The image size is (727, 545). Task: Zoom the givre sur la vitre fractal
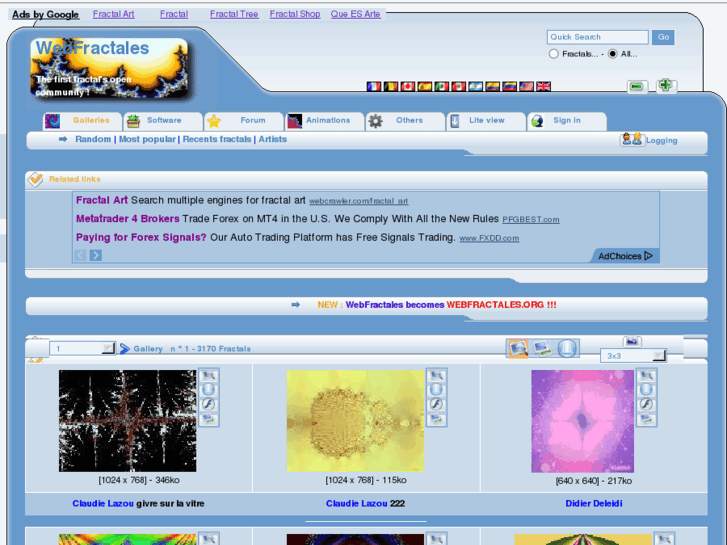coord(209,376)
